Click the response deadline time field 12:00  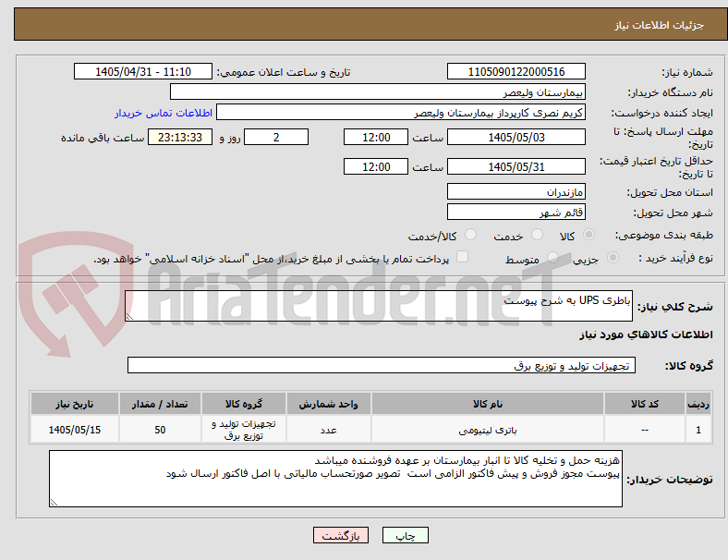(x=376, y=138)
